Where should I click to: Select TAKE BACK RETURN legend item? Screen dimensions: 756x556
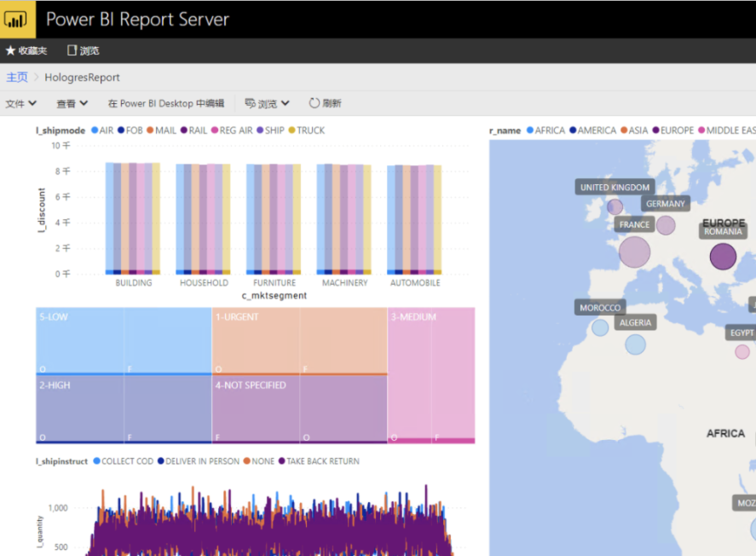click(x=319, y=461)
